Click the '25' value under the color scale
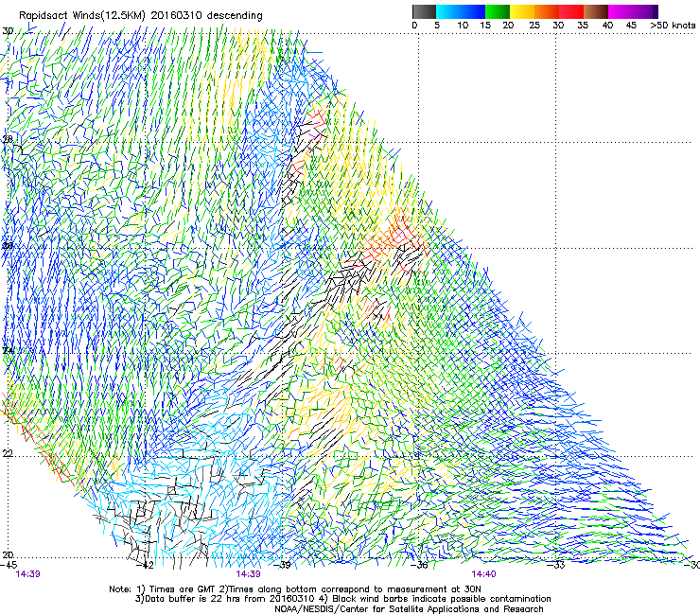Viewport: 700px width, 615px height. pyautogui.click(x=534, y=26)
